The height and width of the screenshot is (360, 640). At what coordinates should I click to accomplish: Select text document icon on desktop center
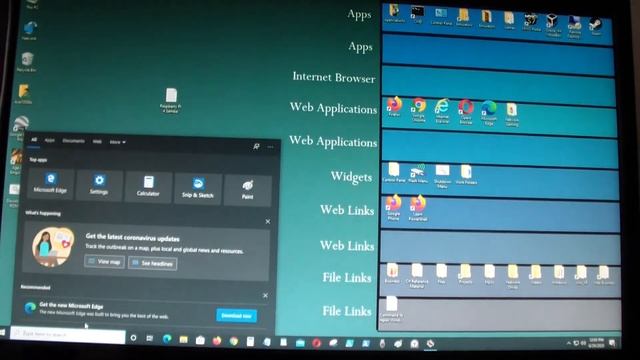pos(171,100)
